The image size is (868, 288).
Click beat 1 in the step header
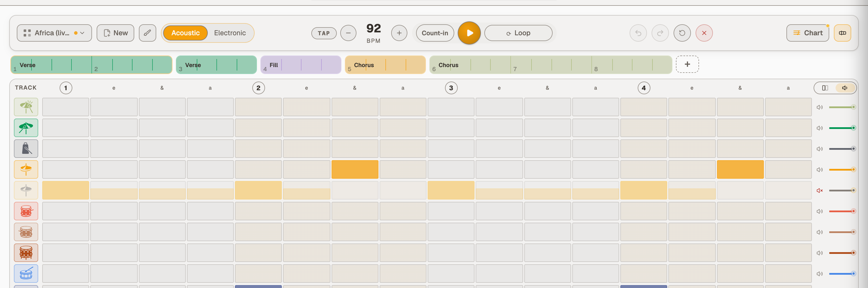[66, 88]
